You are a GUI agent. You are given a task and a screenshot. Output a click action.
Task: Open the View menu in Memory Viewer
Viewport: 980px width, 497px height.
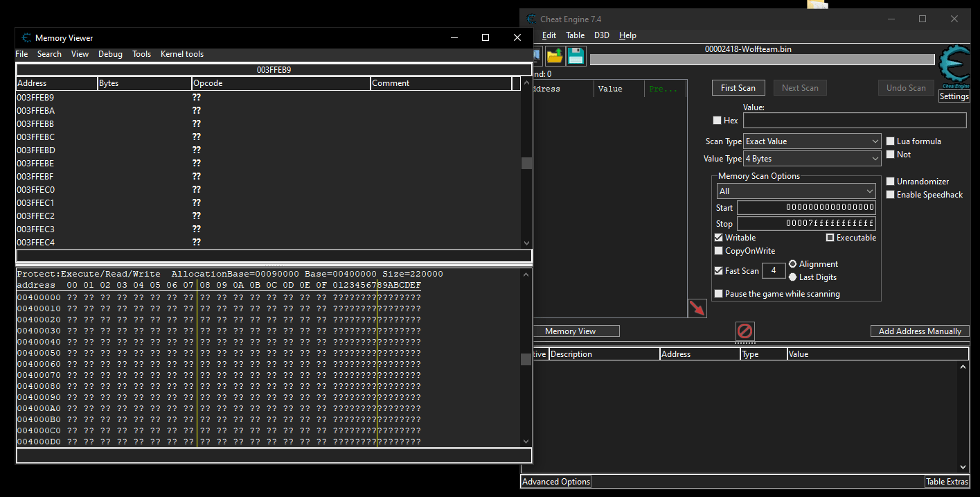point(80,54)
